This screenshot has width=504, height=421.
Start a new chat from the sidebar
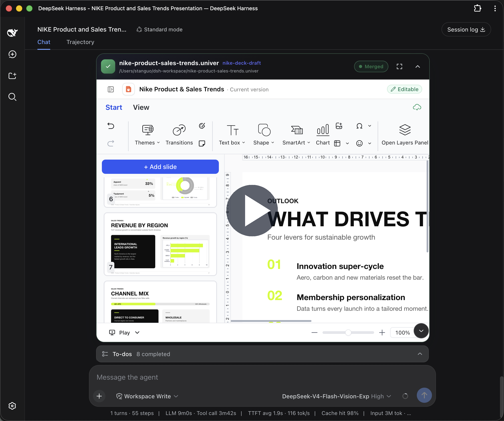pyautogui.click(x=12, y=54)
